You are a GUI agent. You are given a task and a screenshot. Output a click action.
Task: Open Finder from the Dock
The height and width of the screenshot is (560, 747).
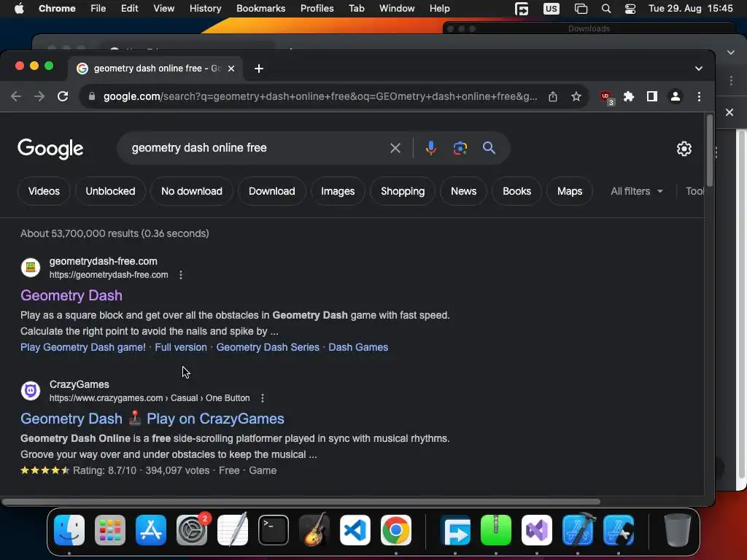(69, 530)
